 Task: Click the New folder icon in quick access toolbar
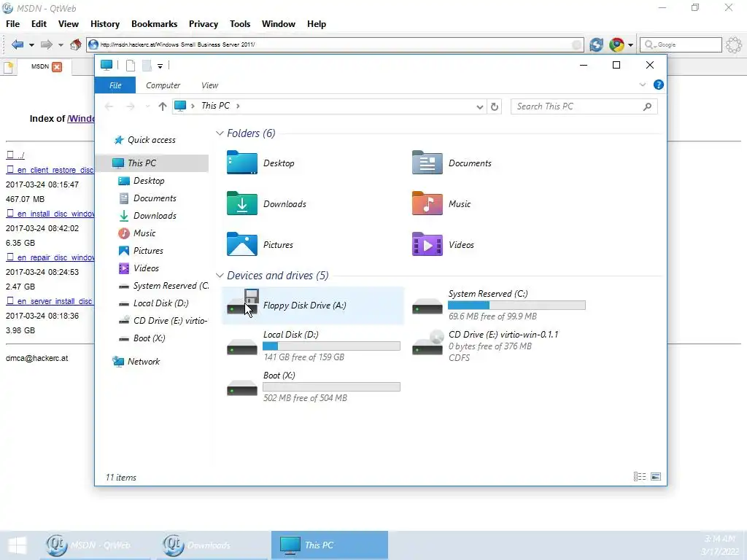coord(147,66)
